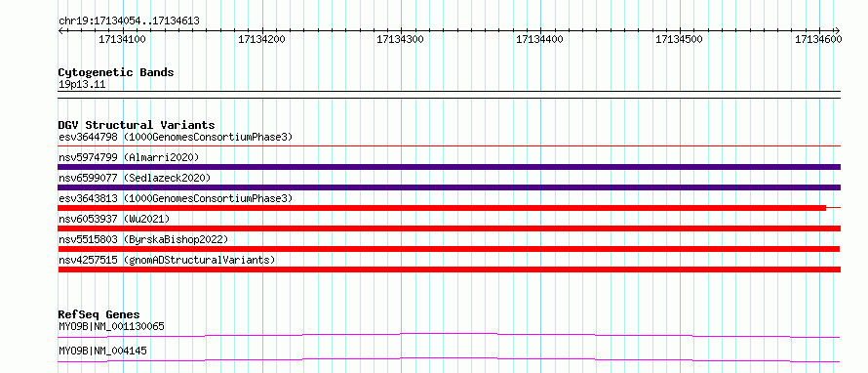Screen dimensions: 868x373
Task: Open variant nsv5974799 (Almarri2020) label
Action: [129, 157]
